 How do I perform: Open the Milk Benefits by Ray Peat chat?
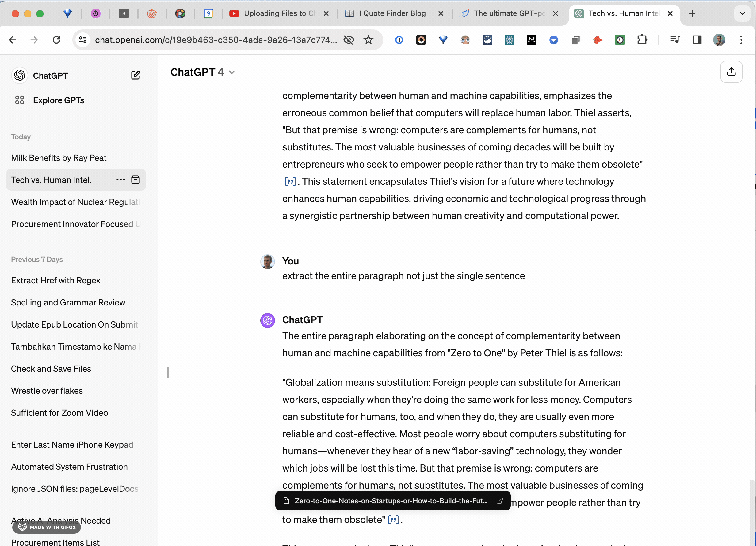point(59,158)
